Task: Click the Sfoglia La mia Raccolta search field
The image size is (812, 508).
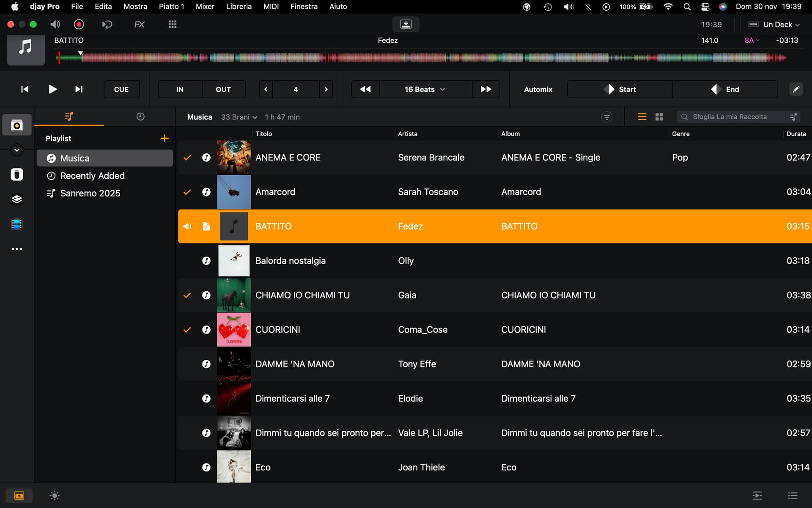Action: coord(730,117)
